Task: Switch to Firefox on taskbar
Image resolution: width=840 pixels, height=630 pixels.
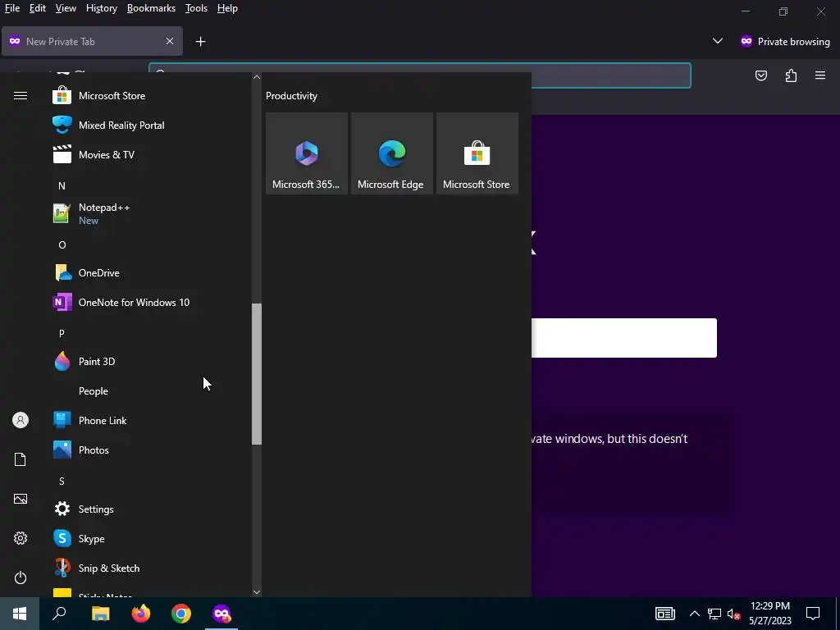Action: [x=141, y=614]
